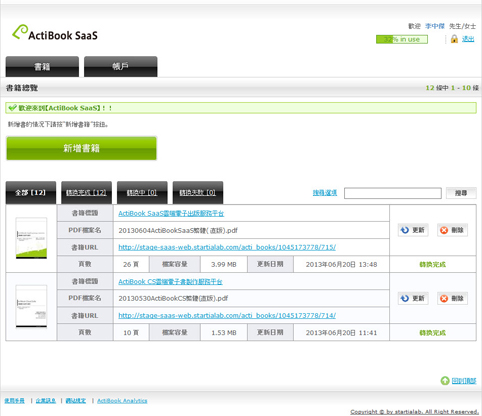Viewport: 482px width, 416px height.
Task: Open book URL ending in /715/
Action: tap(227, 247)
